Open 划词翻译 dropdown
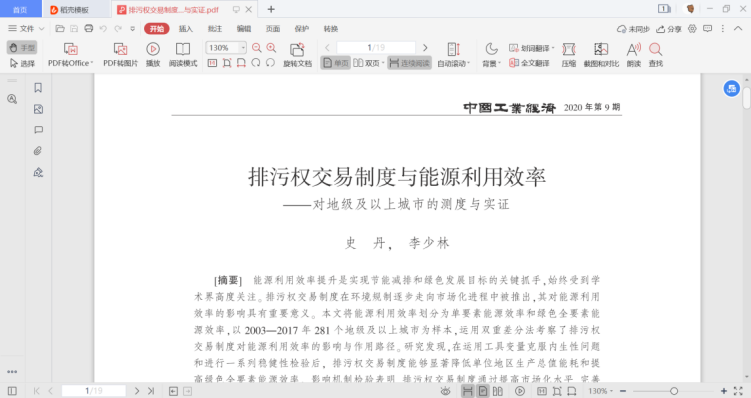This screenshot has height=398, width=751. (553, 48)
